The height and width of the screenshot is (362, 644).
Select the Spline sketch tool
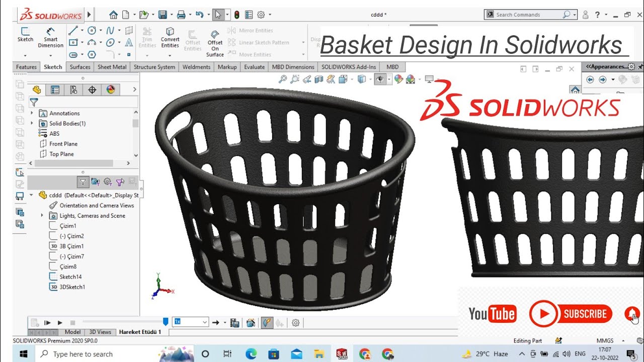110,30
